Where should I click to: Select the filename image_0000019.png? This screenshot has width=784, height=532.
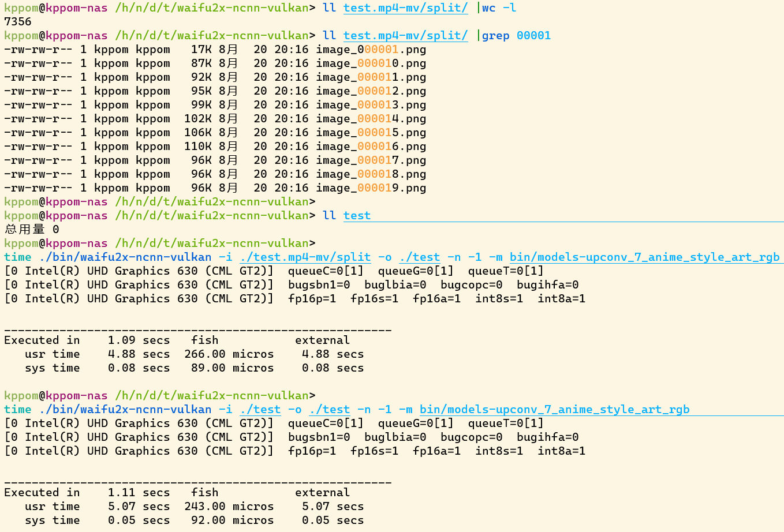pyautogui.click(x=371, y=188)
